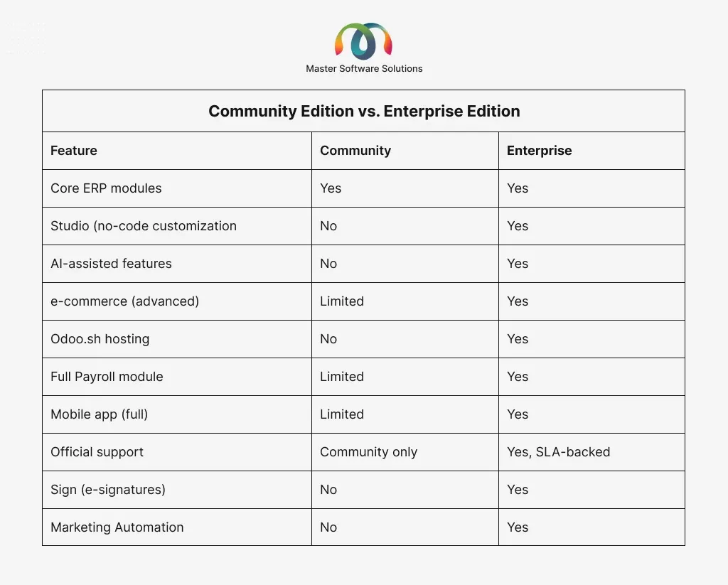Select the Feature column header
728x585 pixels.
[x=74, y=151]
